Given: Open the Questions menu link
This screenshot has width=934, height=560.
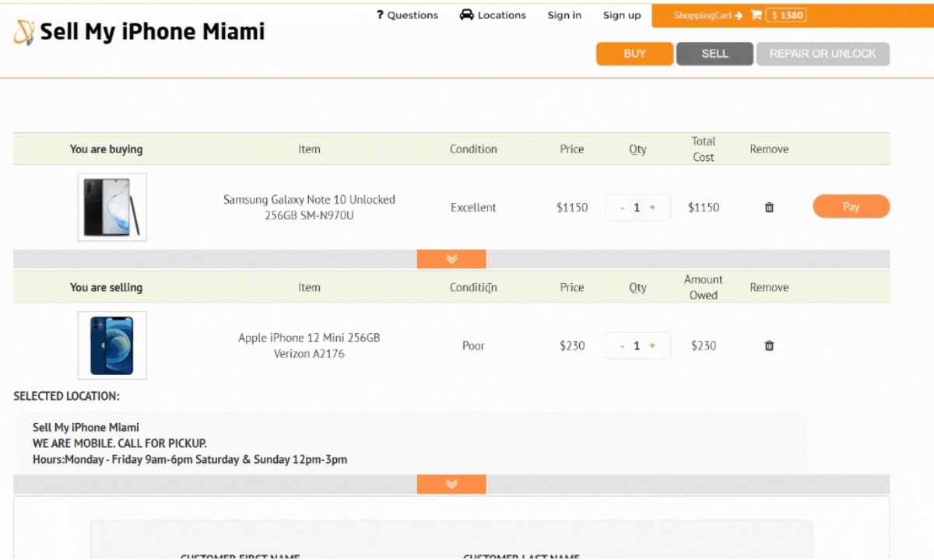Looking at the screenshot, I should [407, 15].
